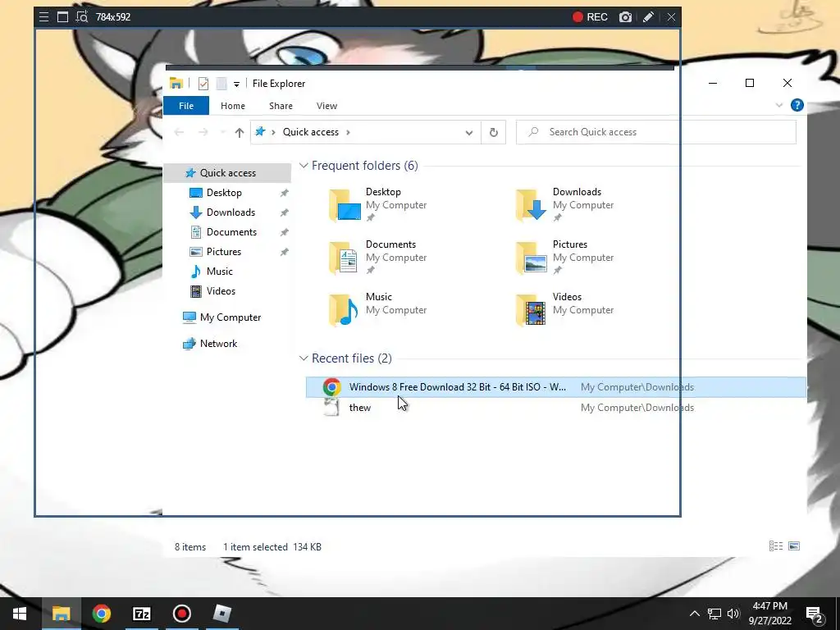Switch to the Home ribbon tab
Viewport: 840px width, 630px height.
point(232,106)
